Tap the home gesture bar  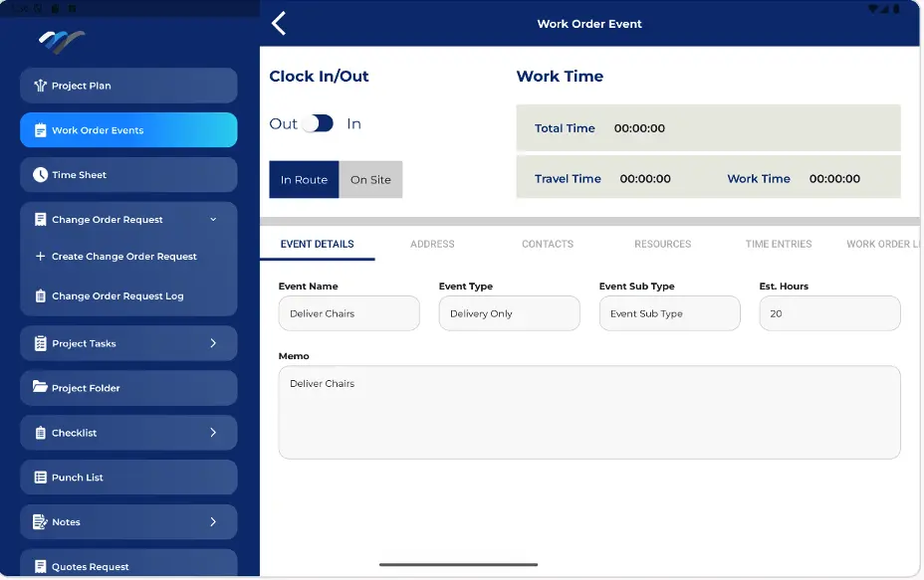point(458,565)
